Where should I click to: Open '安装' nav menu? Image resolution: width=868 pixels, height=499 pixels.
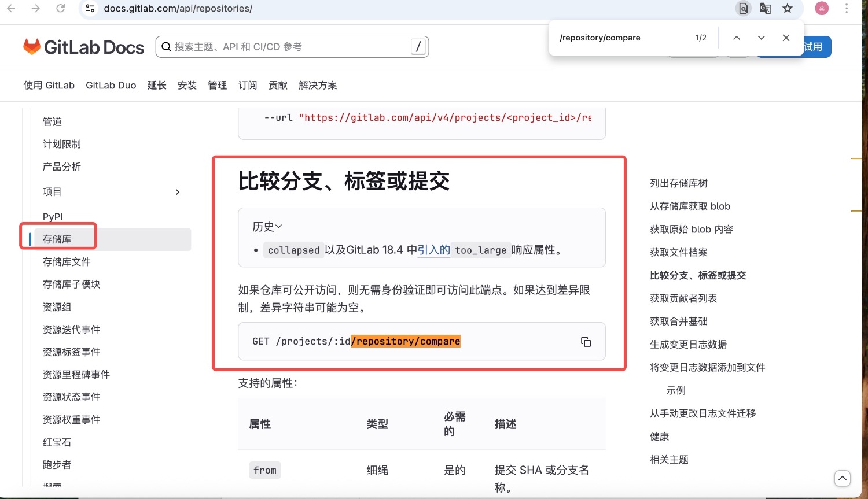[187, 86]
